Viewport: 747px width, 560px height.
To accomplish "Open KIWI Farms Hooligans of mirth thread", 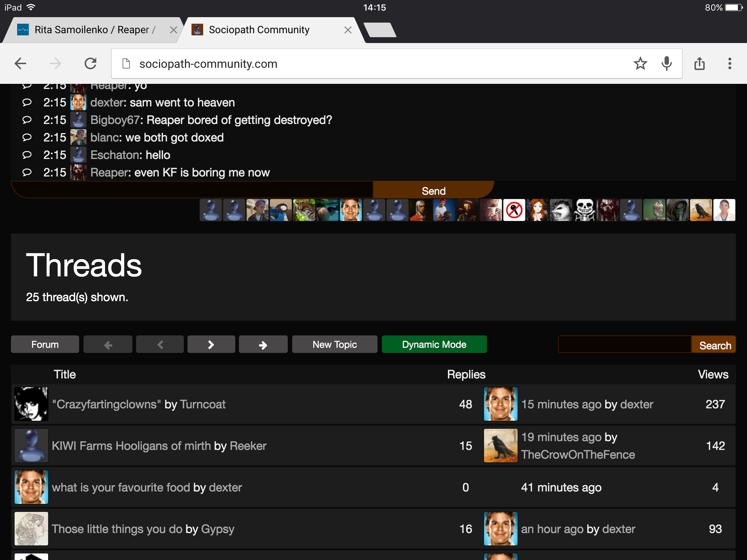I will (131, 446).
